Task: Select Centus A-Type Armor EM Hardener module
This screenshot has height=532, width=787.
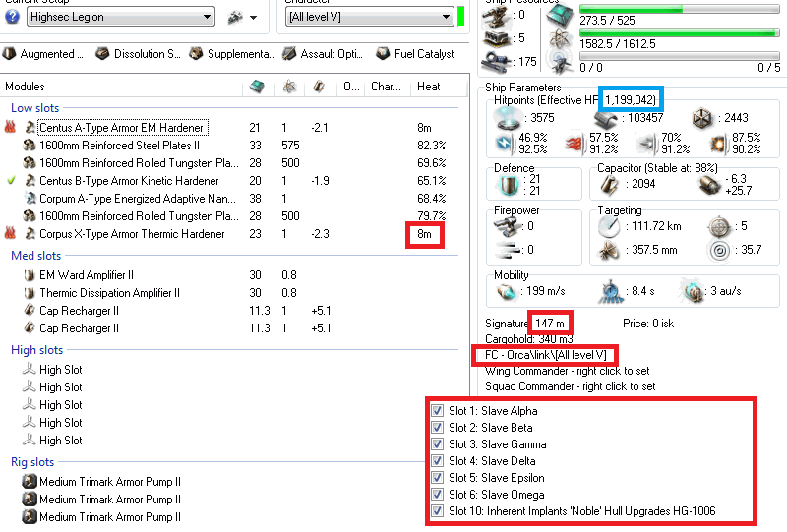Action: pyautogui.click(x=121, y=128)
